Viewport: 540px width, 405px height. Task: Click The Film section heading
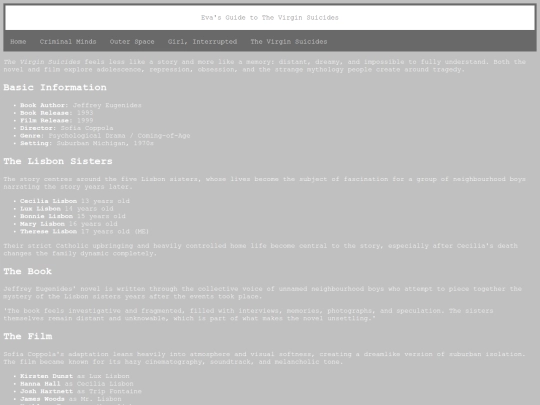[x=28, y=336]
